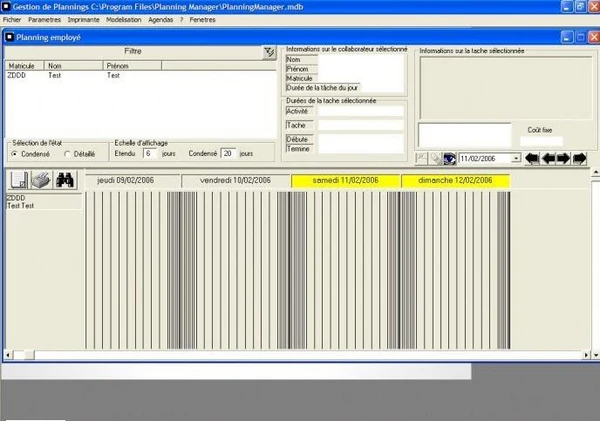Click the Planning employé window icon
600x421 pixels.
[10, 37]
